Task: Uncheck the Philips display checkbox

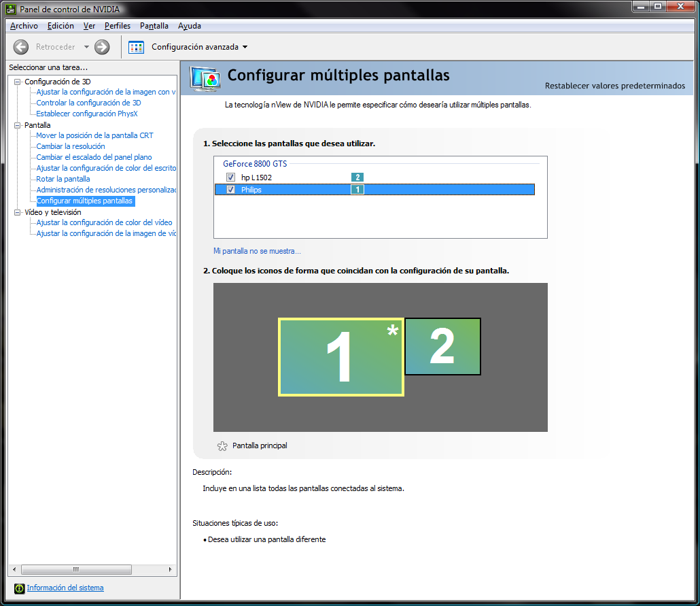Action: tap(231, 190)
